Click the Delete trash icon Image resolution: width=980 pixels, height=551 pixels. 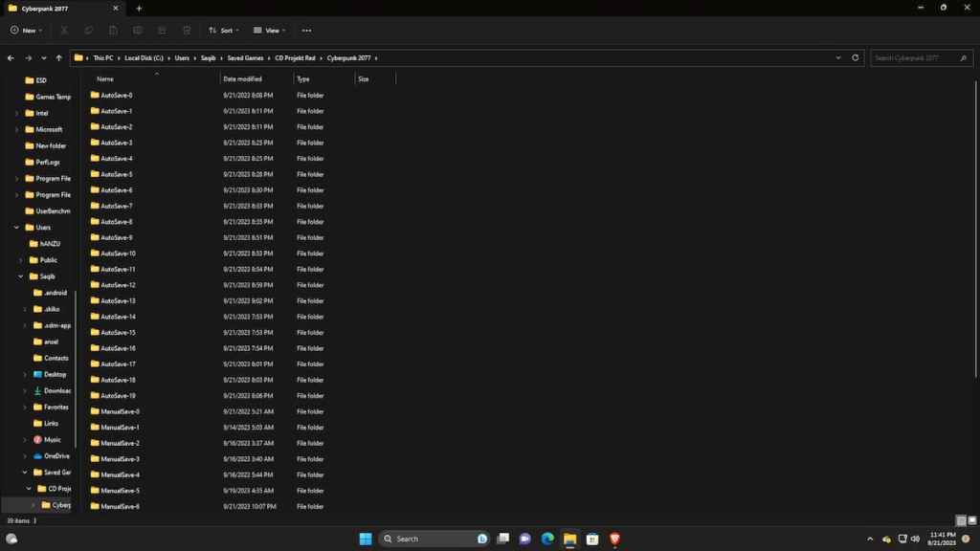(x=187, y=30)
